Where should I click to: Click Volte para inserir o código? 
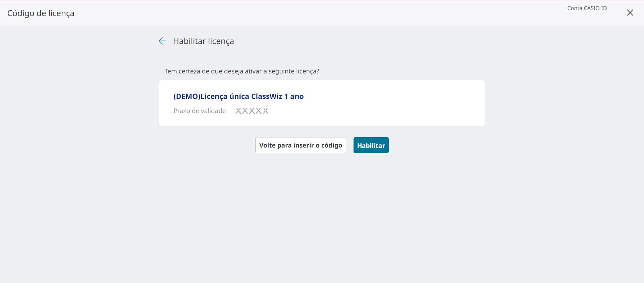[301, 145]
